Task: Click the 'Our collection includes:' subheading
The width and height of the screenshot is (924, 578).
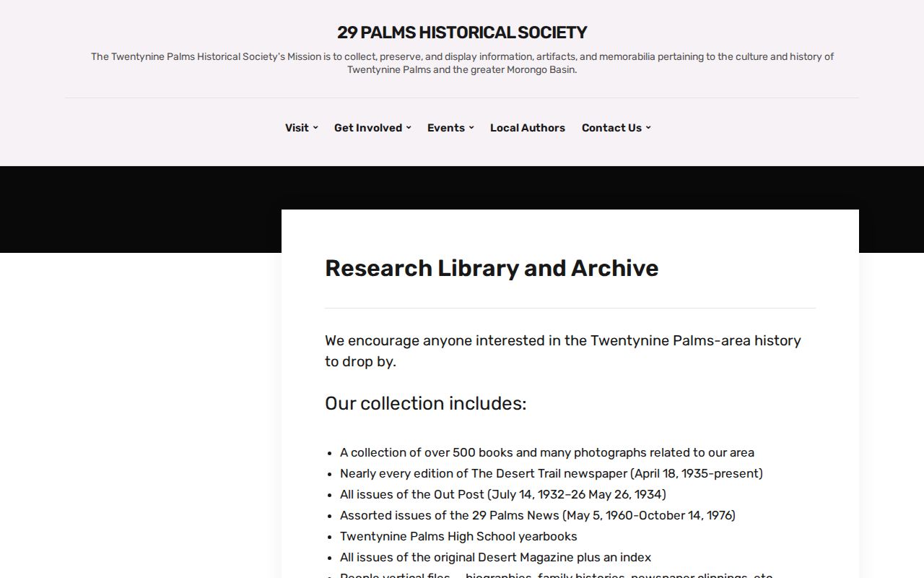Action: (426, 403)
